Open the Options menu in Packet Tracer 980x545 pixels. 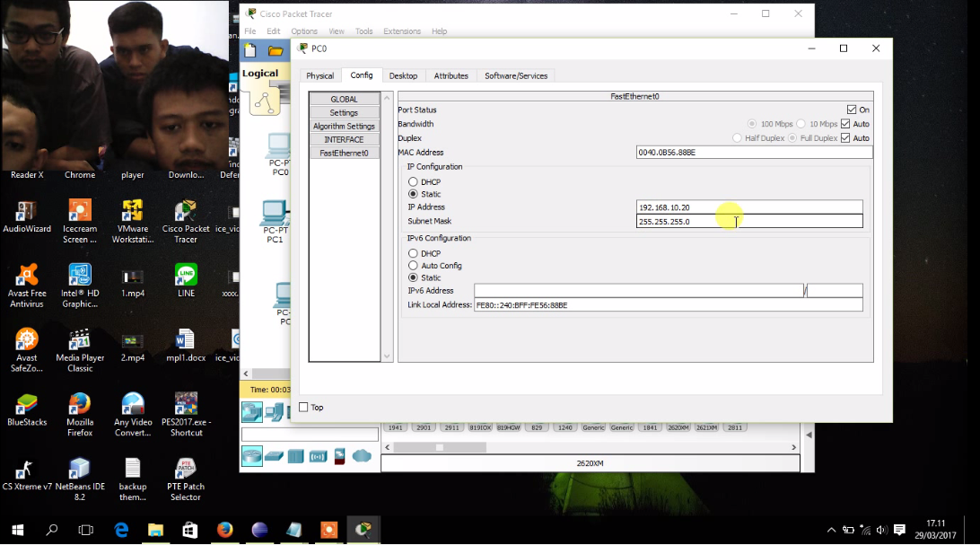pos(303,31)
